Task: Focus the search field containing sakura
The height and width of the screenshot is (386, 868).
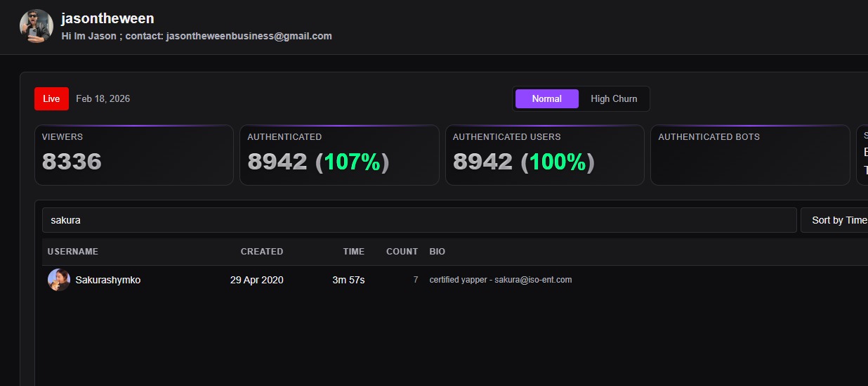Action: (x=419, y=220)
